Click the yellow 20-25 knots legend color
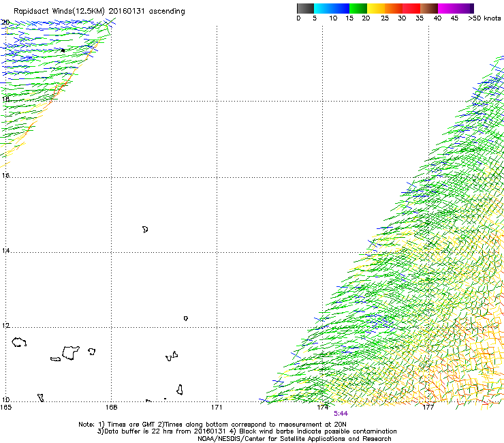504x443 pixels. click(376, 8)
